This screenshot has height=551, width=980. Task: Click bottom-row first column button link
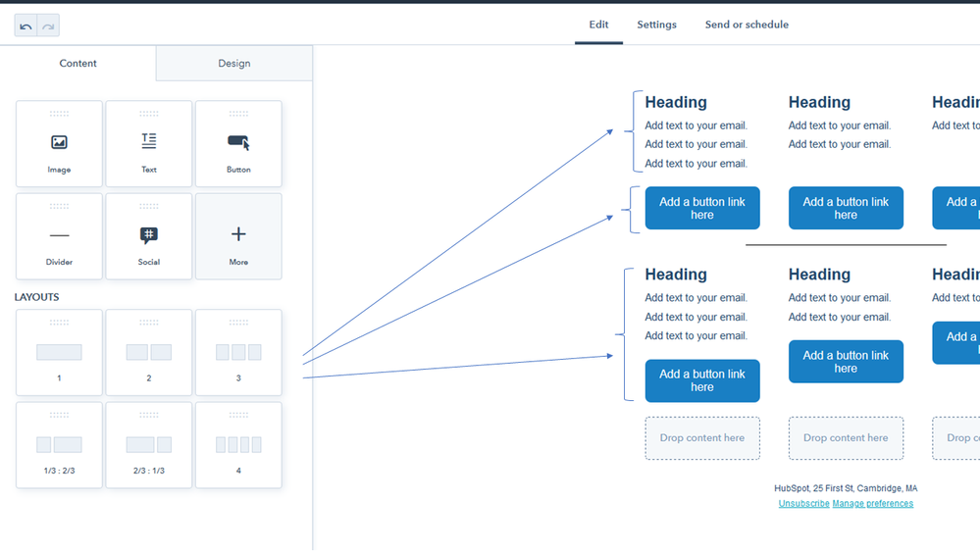click(x=701, y=380)
